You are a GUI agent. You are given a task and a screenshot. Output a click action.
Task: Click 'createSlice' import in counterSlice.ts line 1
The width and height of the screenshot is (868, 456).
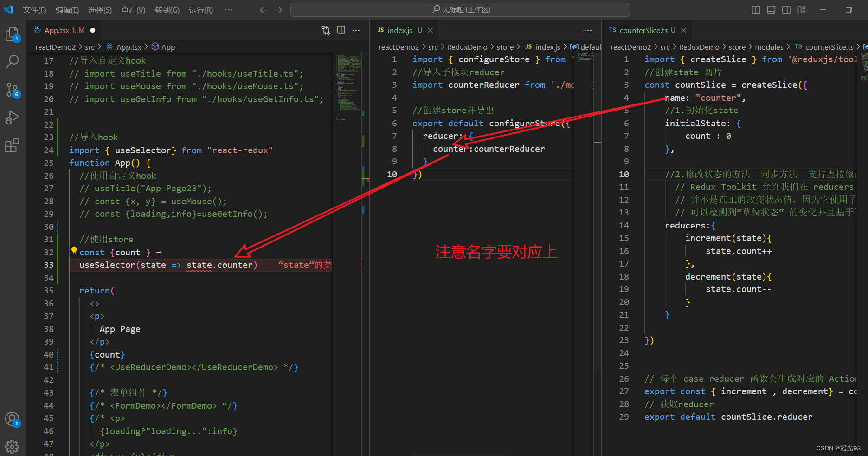coord(718,59)
